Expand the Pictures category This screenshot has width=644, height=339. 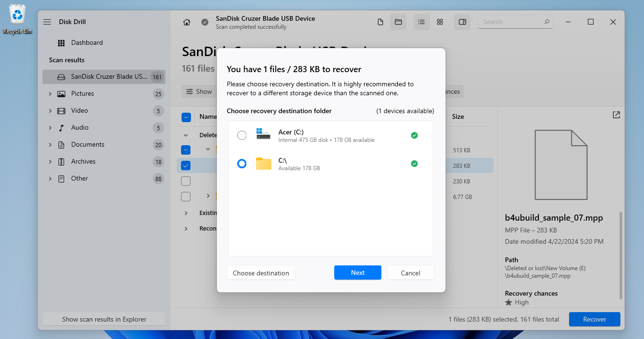(x=50, y=94)
